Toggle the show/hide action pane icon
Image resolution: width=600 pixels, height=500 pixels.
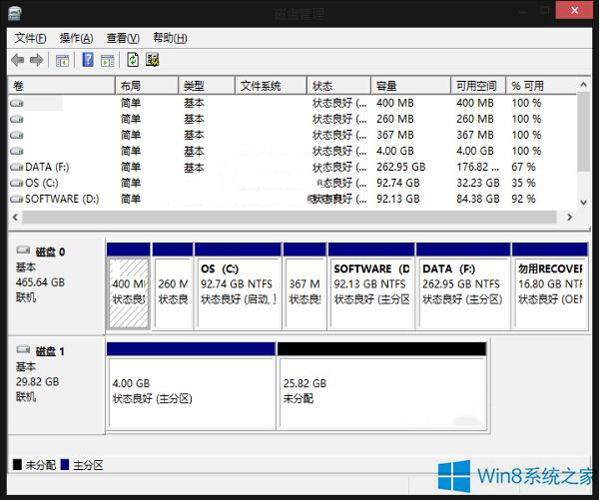click(107, 60)
